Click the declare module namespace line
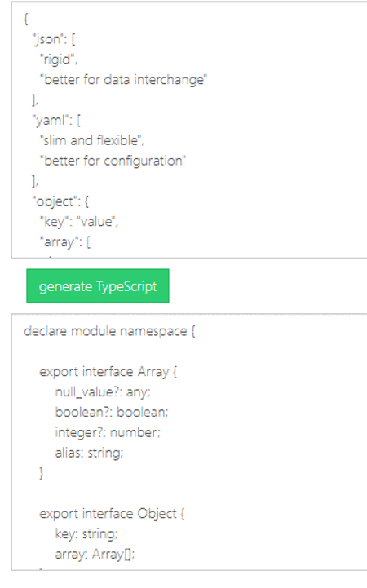The width and height of the screenshot is (367, 588). (109, 331)
